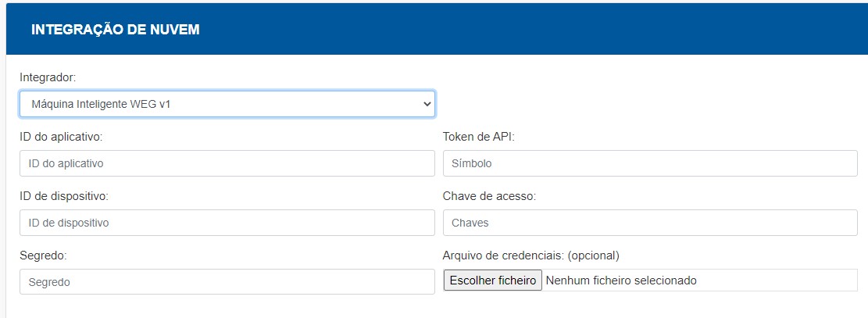Image resolution: width=868 pixels, height=318 pixels.
Task: Click the chevron arrow of the Integrador select
Action: point(426,103)
